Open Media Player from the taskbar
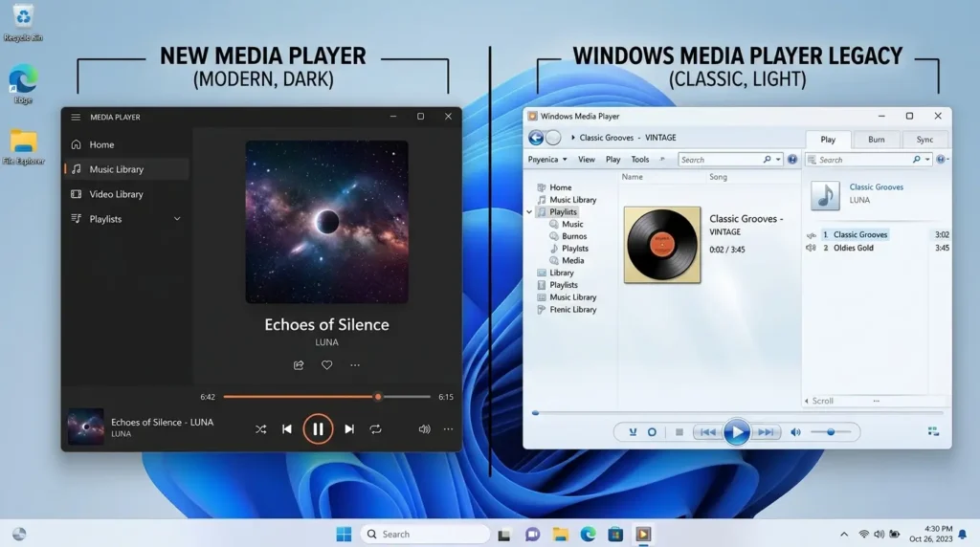980x547 pixels. pyautogui.click(x=643, y=535)
